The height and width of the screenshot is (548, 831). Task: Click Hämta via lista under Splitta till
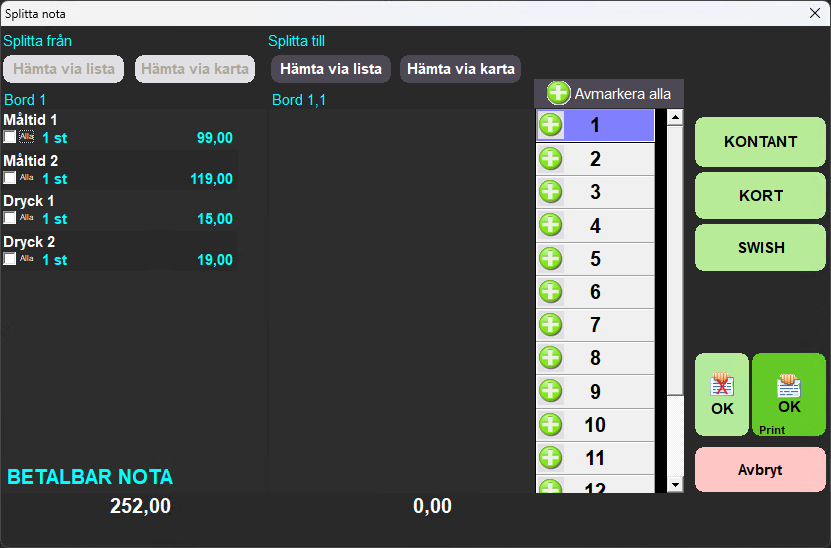[x=331, y=69]
